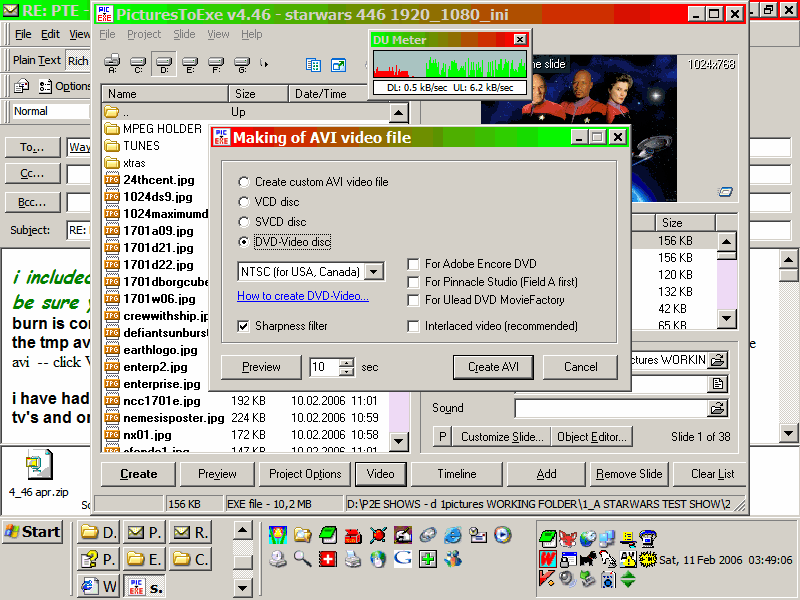800x600 pixels.
Task: Switch to the A: floppy drive
Action: coord(112,65)
